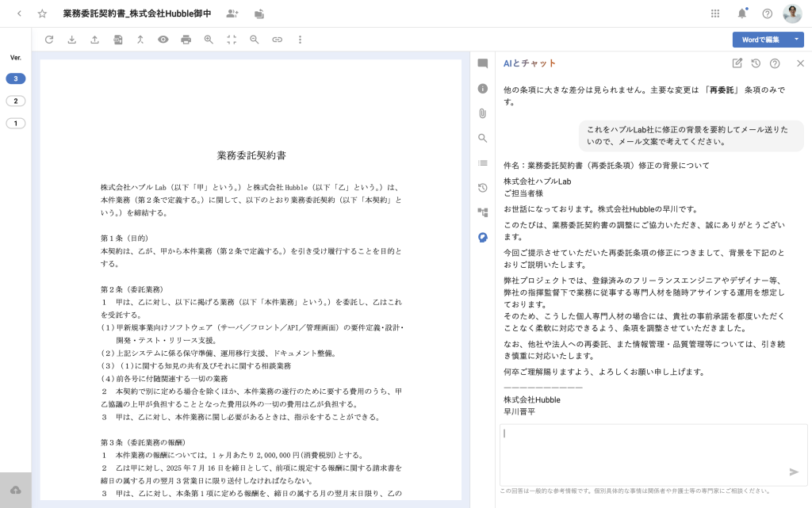Click the 第２条（委託業務） heading
The height and width of the screenshot is (508, 812).
tap(132, 290)
